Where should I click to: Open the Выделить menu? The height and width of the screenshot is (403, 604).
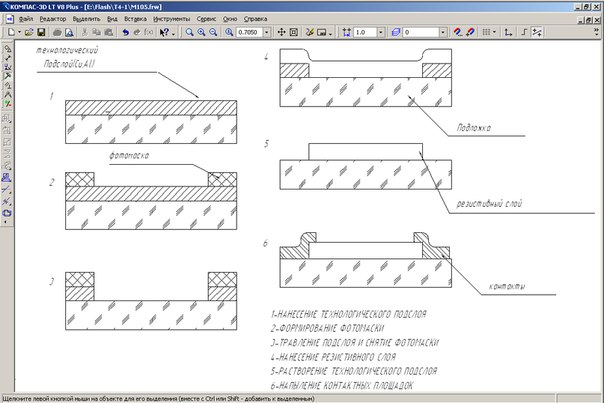pos(86,19)
